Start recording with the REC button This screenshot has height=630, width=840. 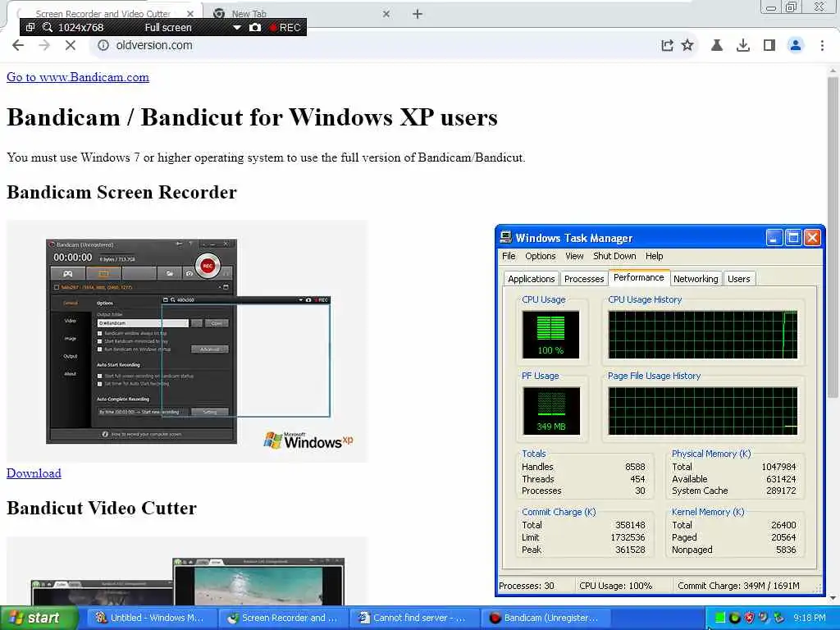[285, 27]
